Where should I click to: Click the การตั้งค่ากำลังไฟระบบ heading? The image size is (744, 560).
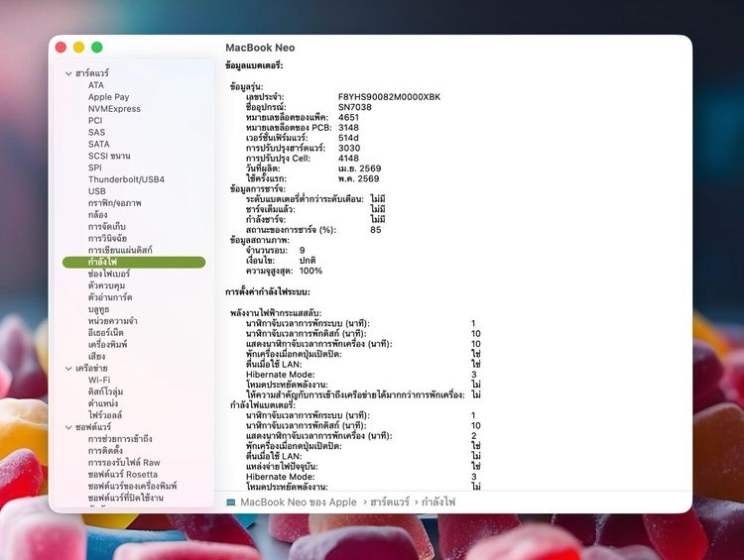(268, 292)
